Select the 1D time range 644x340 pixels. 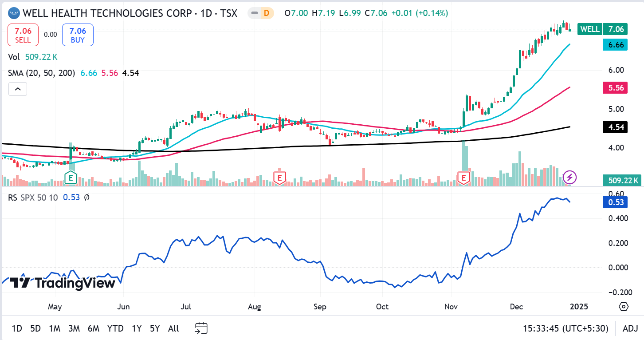tap(17, 328)
